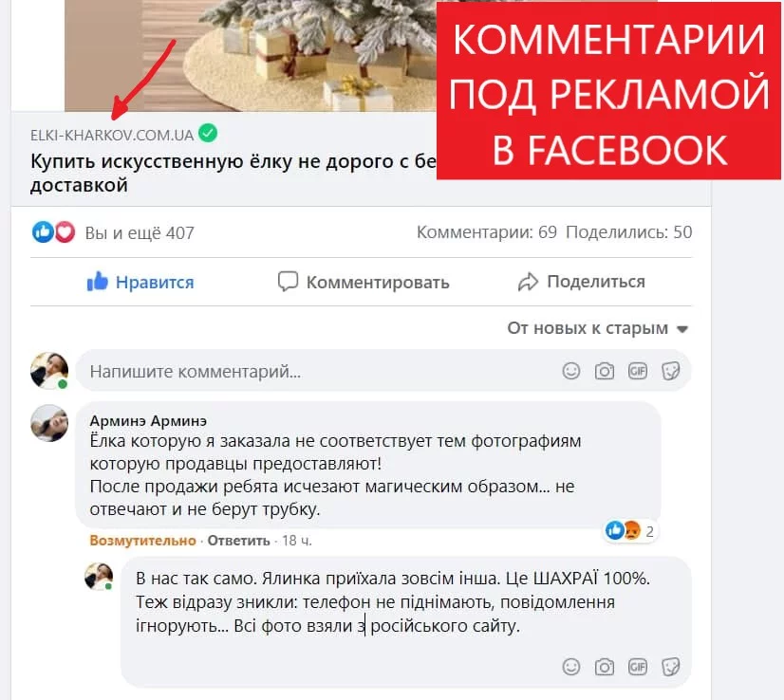Toggle the Возмутительно reaction on the comment

pos(142,540)
